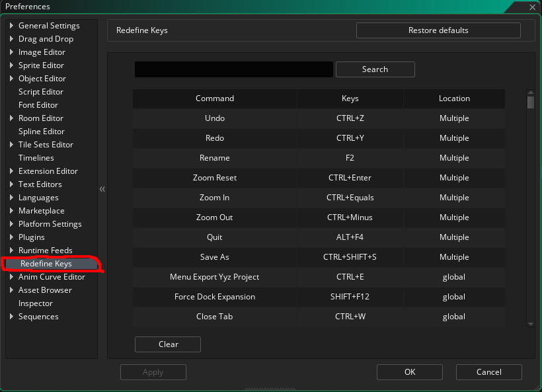Expand the Anim Curve Editor arrow

(x=11, y=276)
